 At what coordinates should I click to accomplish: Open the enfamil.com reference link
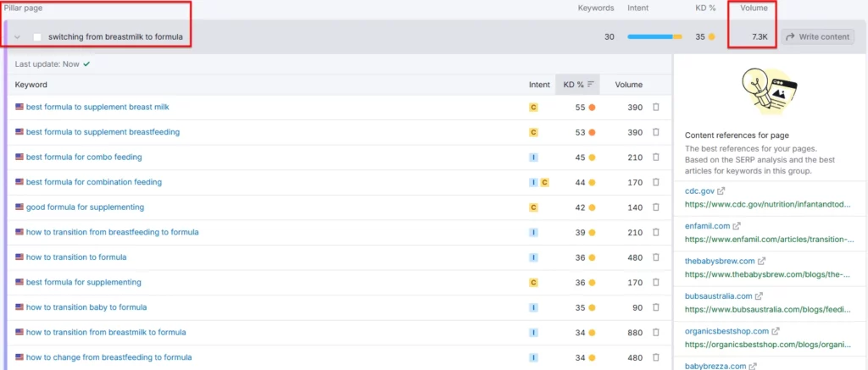tap(708, 226)
